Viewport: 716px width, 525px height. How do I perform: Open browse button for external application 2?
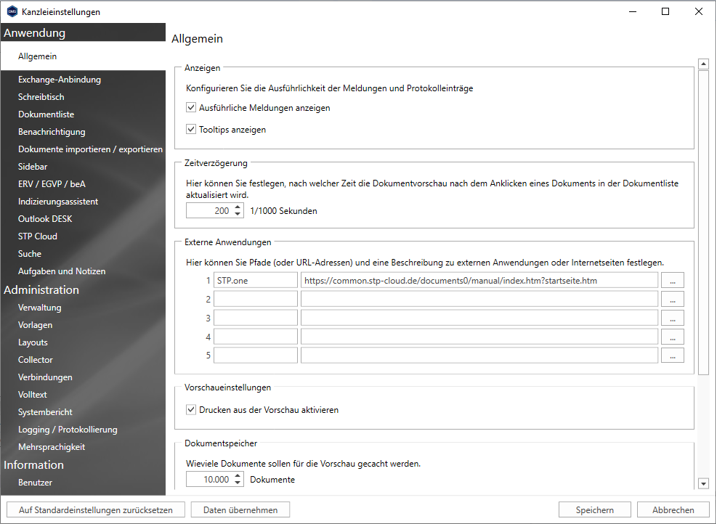(x=672, y=299)
